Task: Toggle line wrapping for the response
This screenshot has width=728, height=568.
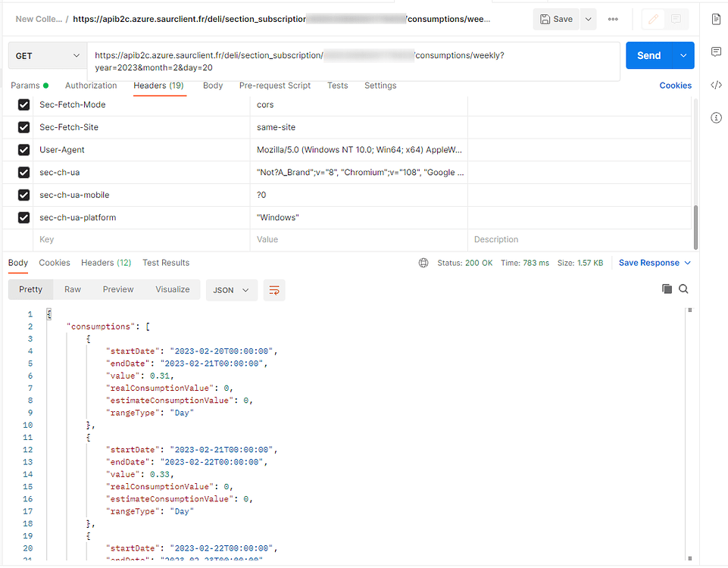Action: (x=273, y=289)
